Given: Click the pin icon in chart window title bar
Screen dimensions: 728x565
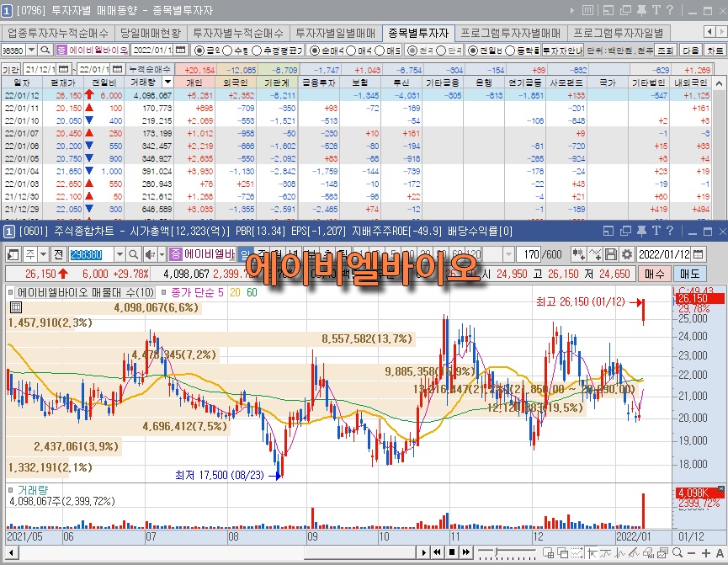Looking at the screenshot, I should pos(642,231).
